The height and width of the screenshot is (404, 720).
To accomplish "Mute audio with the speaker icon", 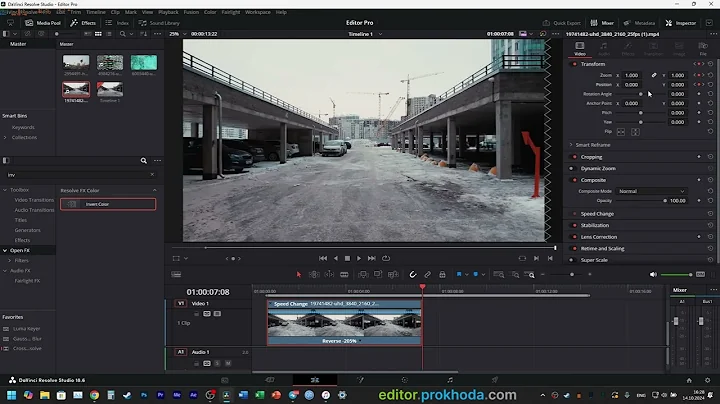I will 653,275.
